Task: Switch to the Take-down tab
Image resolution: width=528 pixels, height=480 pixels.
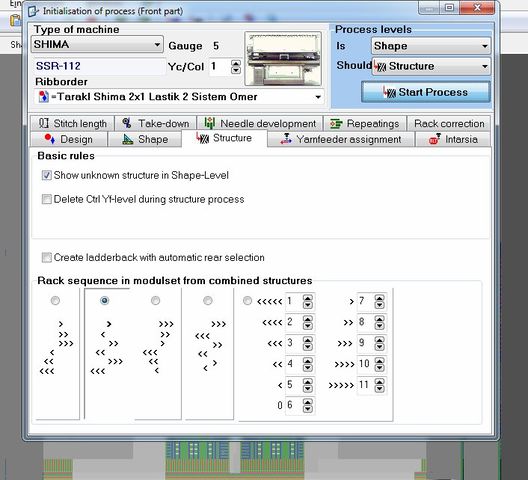Action: [156, 123]
